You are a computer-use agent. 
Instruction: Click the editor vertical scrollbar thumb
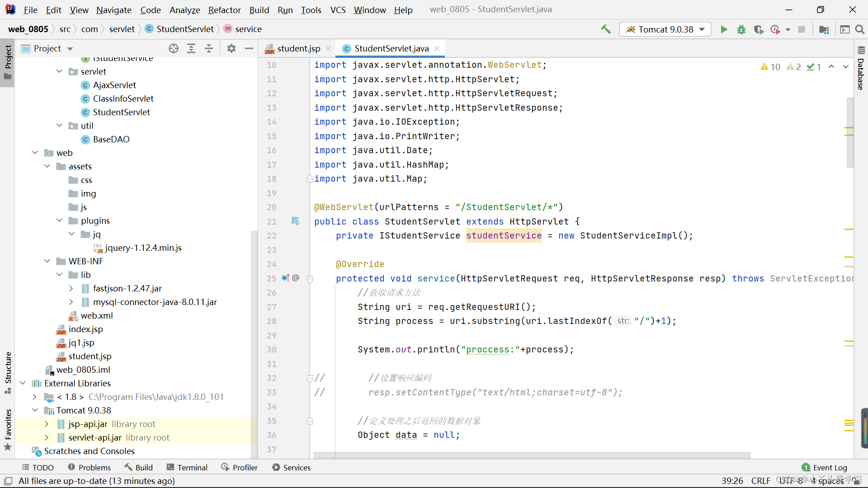[850, 132]
